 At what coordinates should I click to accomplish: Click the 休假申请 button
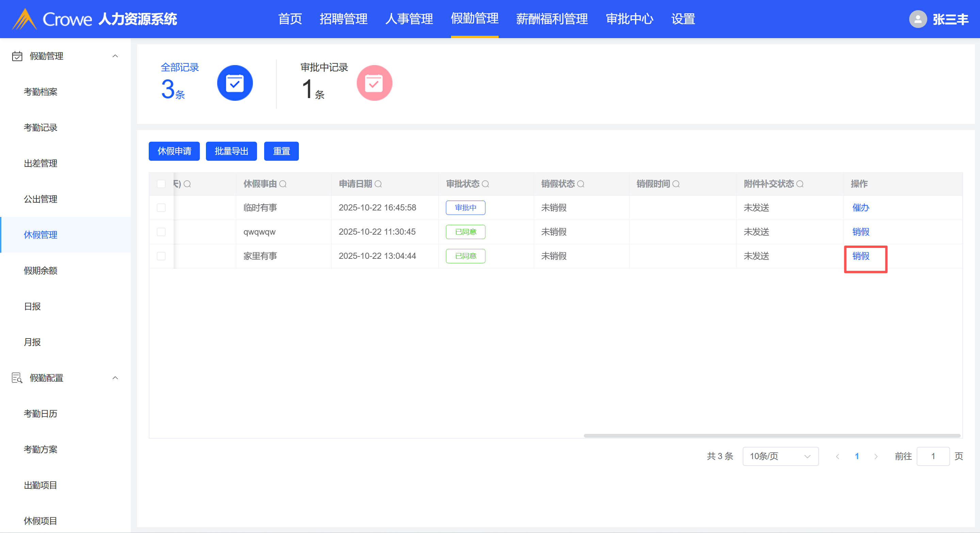[174, 151]
